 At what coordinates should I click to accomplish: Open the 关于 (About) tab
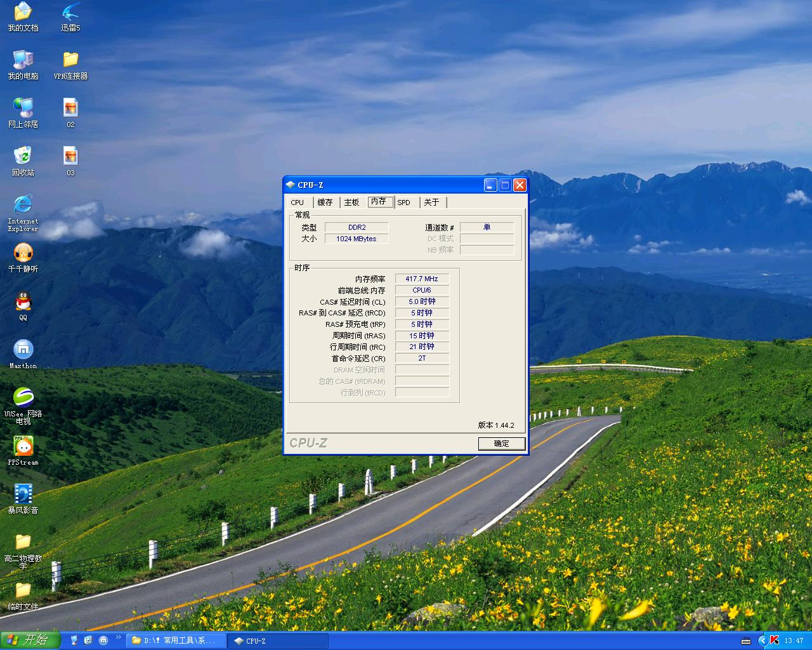pos(431,202)
